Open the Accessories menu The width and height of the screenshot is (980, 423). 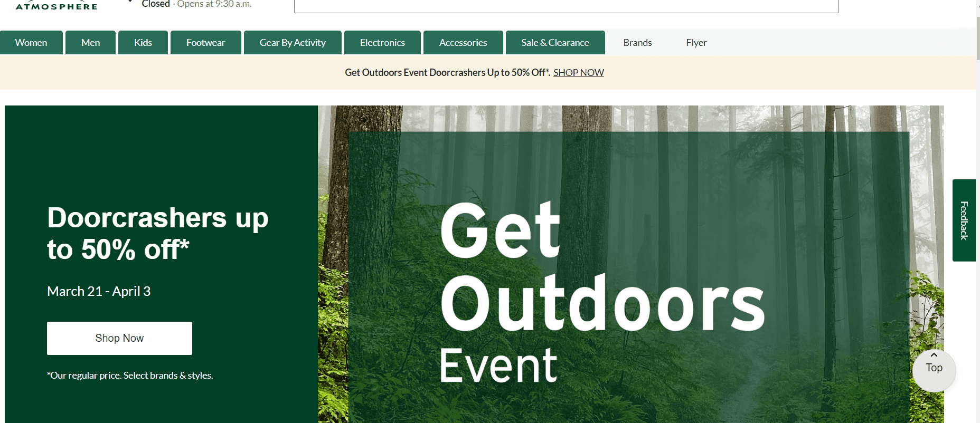pos(463,43)
